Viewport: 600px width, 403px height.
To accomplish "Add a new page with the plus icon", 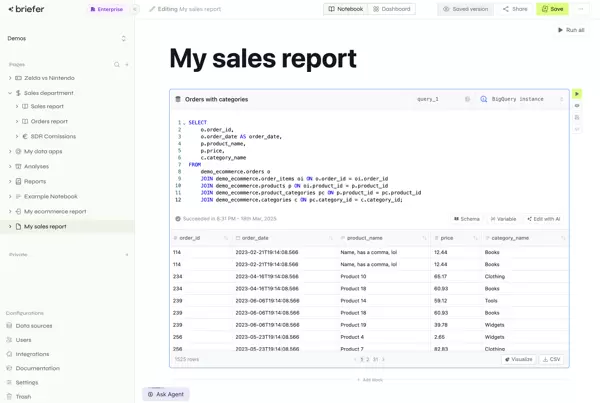I will coord(127,64).
